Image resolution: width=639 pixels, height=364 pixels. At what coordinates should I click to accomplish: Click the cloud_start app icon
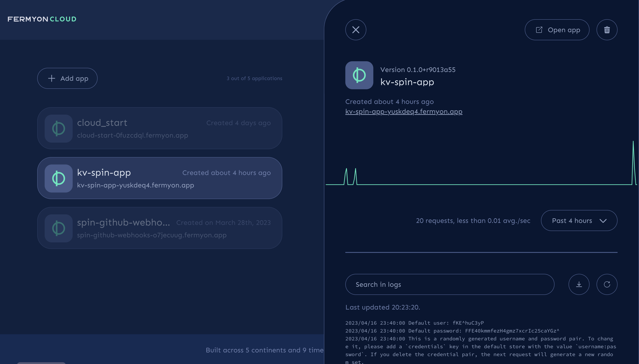tap(58, 128)
